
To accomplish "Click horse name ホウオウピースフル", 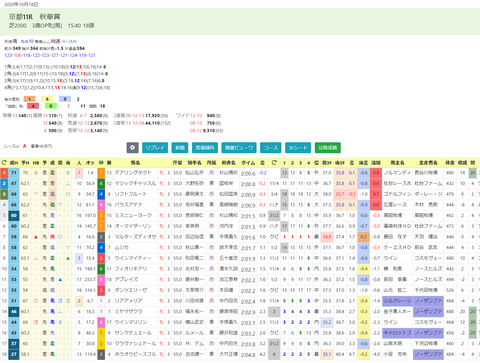I will pyautogui.click(x=135, y=354).
